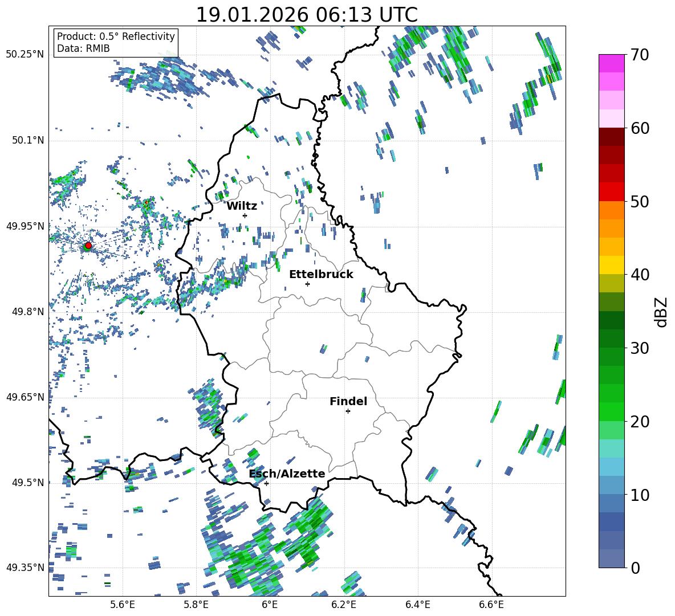Click the dark maroon colorbar segment below 60
Viewport: 675px width, 616px height.
pyautogui.click(x=612, y=136)
